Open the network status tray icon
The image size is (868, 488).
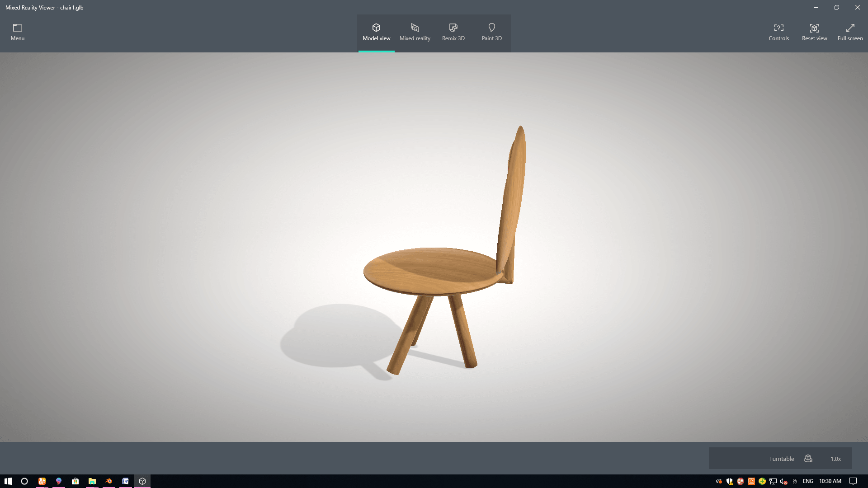click(773, 481)
